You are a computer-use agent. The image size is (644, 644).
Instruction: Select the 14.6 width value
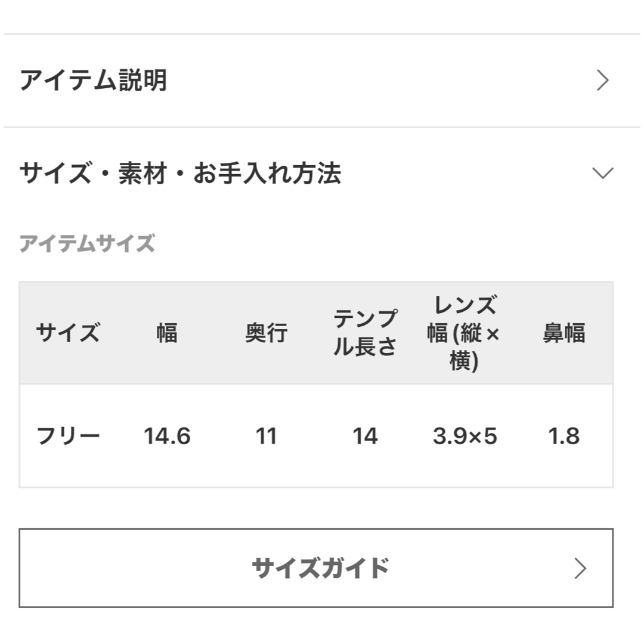pos(167,436)
